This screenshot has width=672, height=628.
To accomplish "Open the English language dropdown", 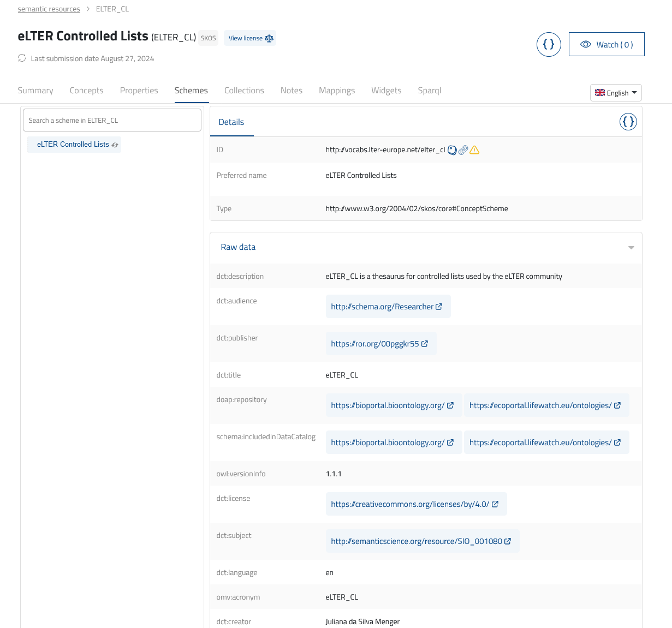I will coord(616,93).
